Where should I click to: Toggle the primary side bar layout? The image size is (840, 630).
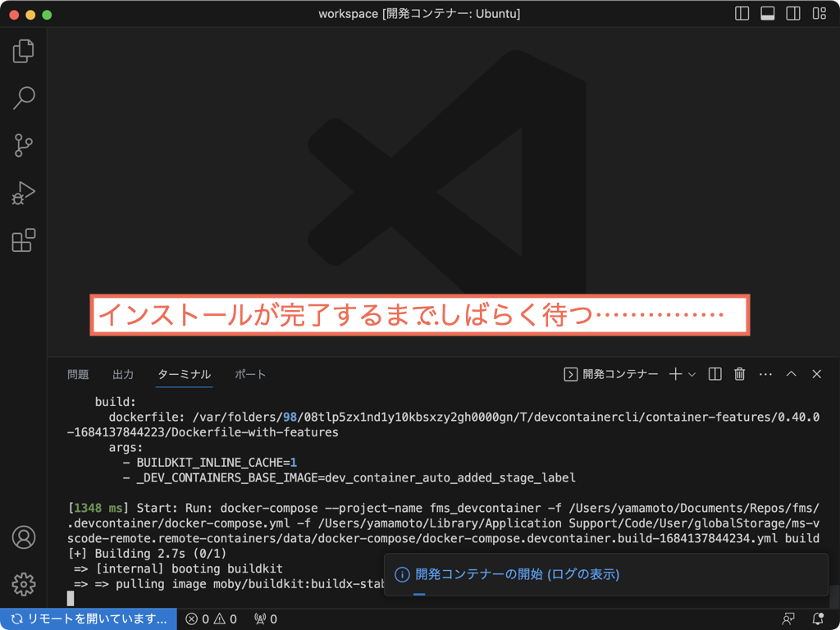tap(742, 14)
